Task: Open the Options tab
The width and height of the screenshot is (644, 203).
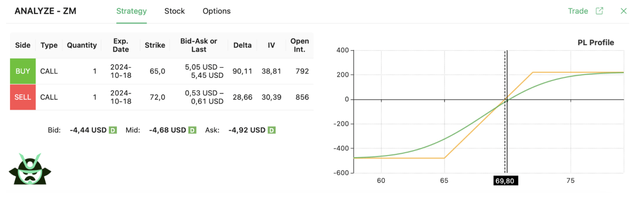Action: tap(216, 11)
